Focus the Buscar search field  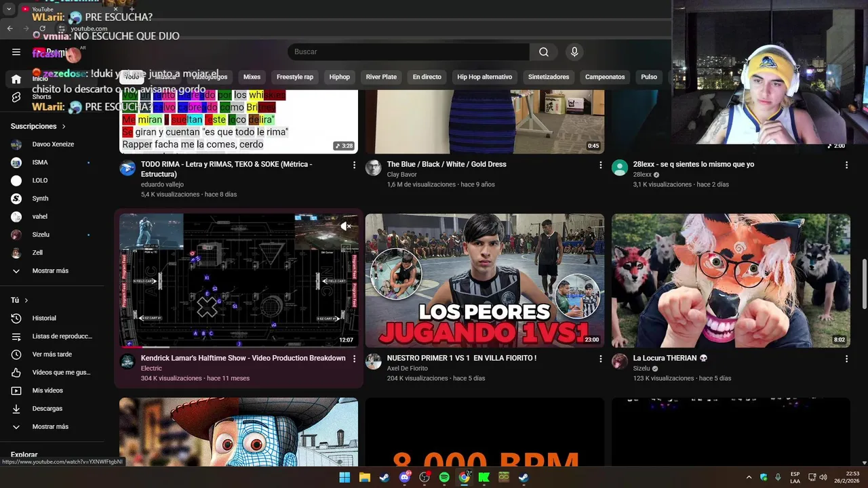(x=408, y=52)
